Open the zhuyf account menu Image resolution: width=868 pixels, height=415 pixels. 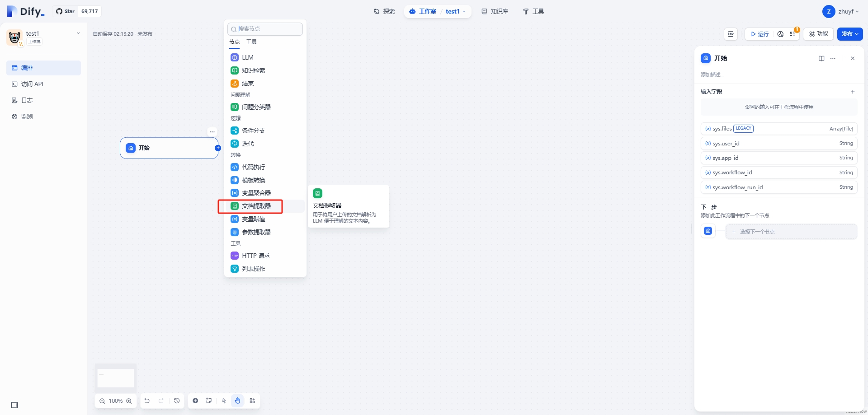click(x=841, y=11)
